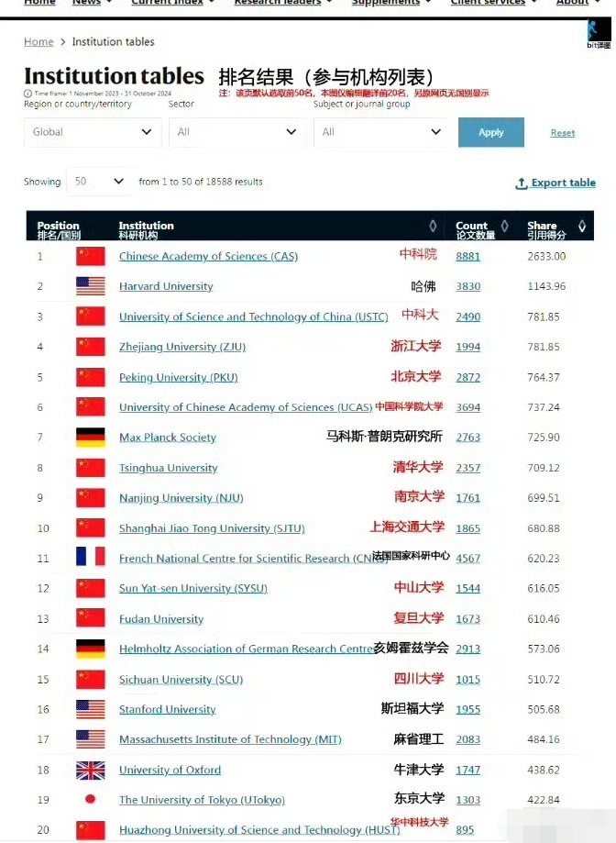Click the French flag in the CNRS row
This screenshot has width=616, height=843.
pyautogui.click(x=90, y=557)
